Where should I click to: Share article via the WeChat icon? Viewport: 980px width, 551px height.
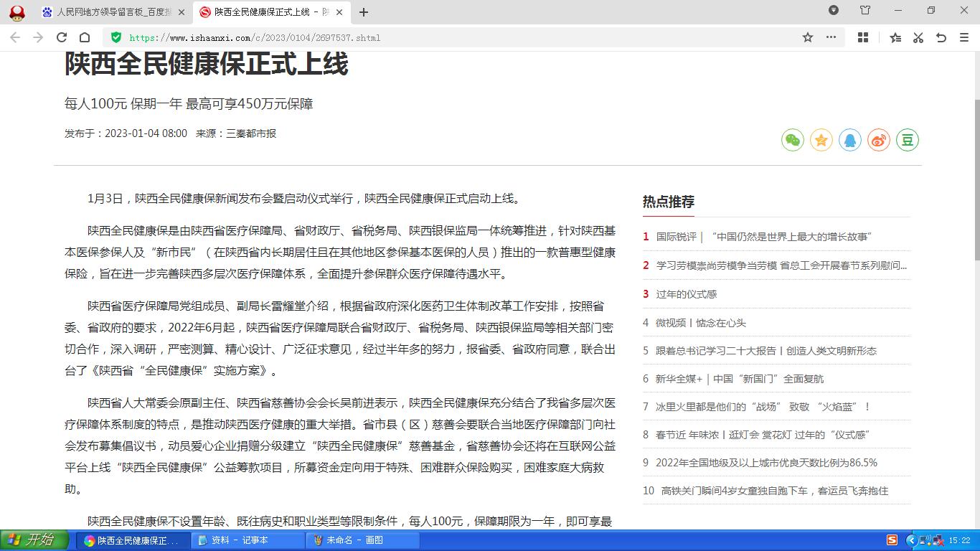coord(793,140)
